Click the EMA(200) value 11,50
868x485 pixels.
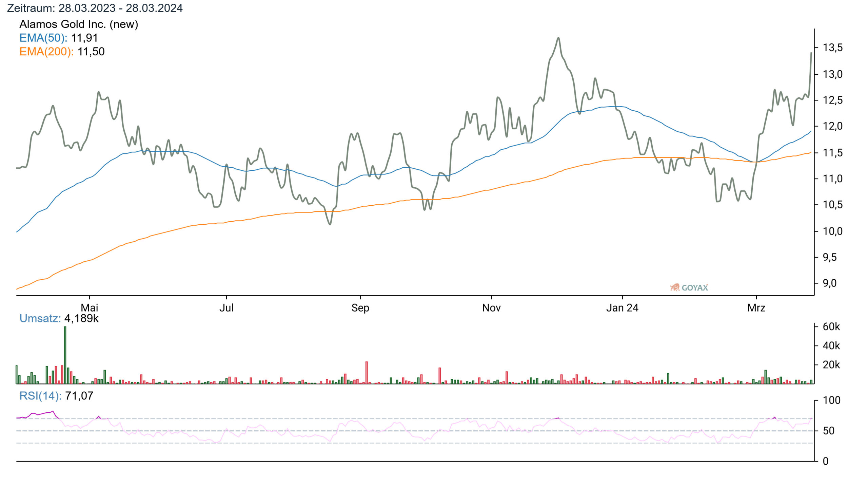point(91,52)
